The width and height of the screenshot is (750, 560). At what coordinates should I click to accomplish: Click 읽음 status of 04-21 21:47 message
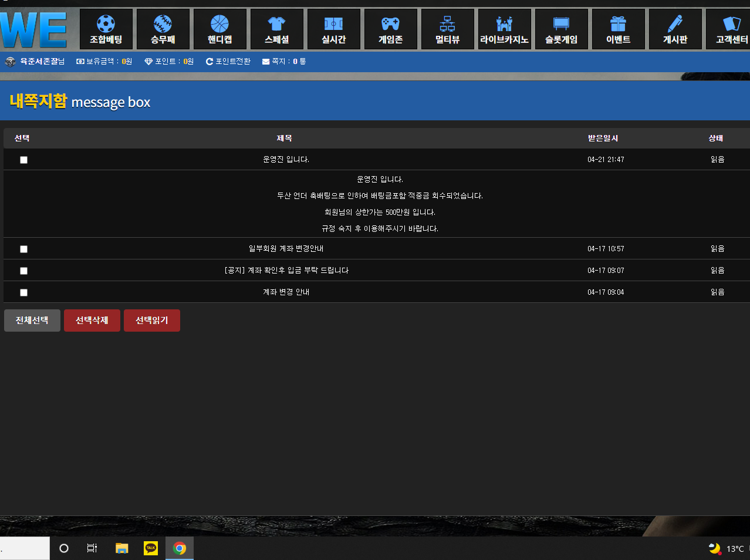(718, 160)
